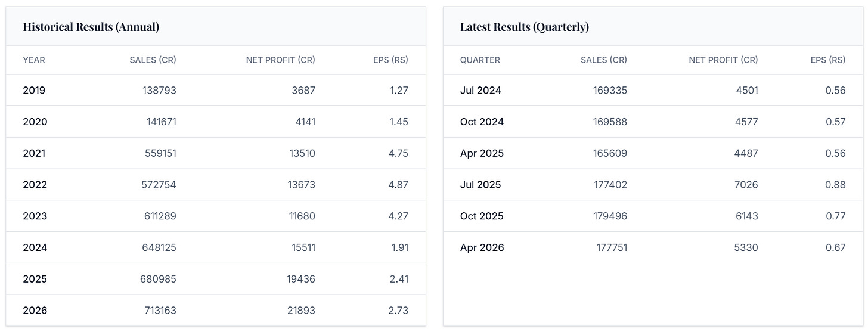Click the Oct 2025 sales value 179496
The height and width of the screenshot is (329, 868).
coord(610,216)
